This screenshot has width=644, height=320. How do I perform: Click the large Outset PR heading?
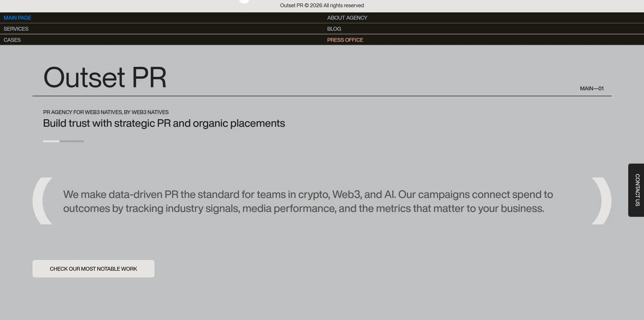pyautogui.click(x=105, y=77)
